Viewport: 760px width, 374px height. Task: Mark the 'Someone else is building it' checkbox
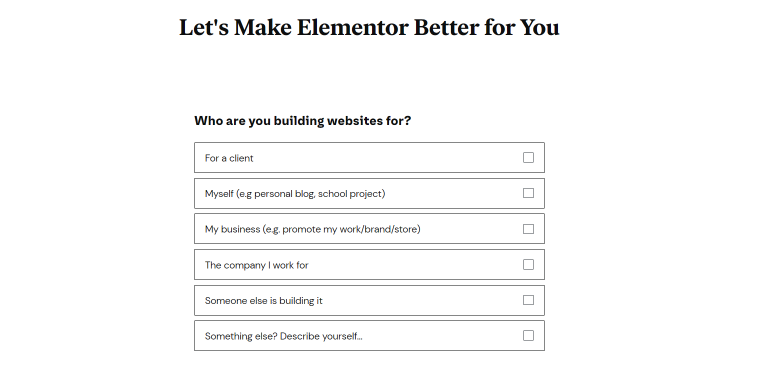(x=528, y=300)
